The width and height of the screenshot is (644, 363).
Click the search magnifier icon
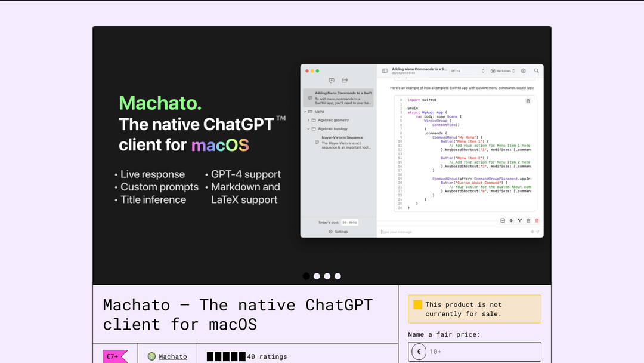tap(537, 70)
